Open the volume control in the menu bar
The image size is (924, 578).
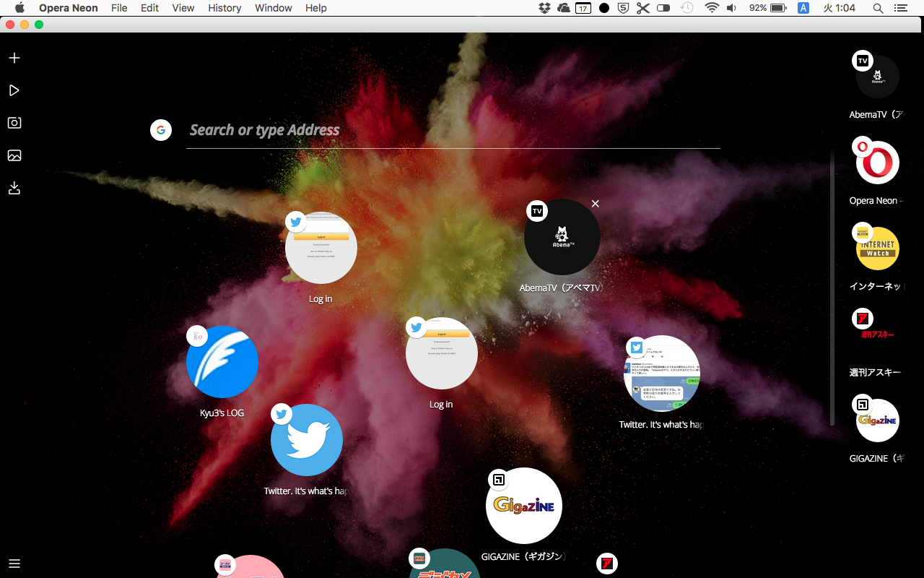point(731,8)
